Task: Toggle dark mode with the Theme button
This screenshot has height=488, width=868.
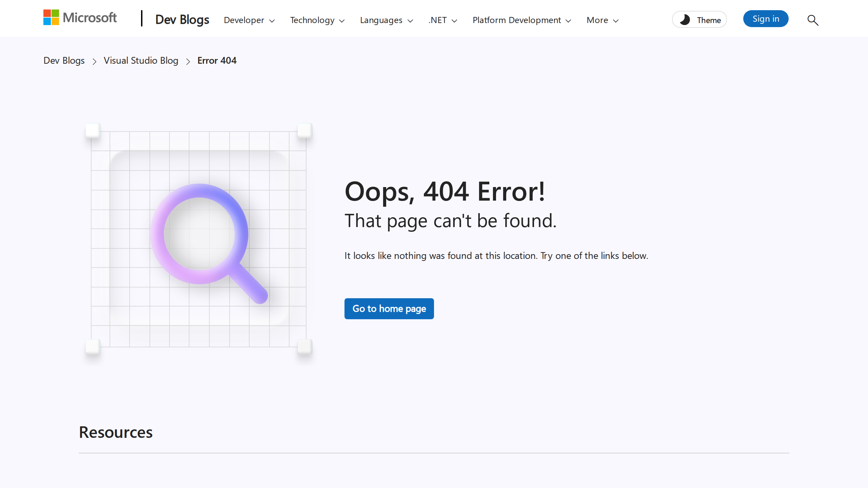Action: (699, 20)
